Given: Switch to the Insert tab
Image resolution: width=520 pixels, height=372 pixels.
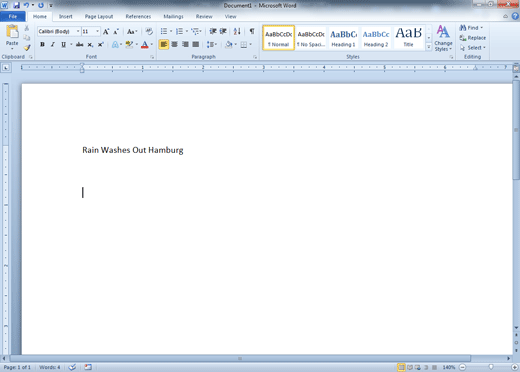Looking at the screenshot, I should pos(66,16).
